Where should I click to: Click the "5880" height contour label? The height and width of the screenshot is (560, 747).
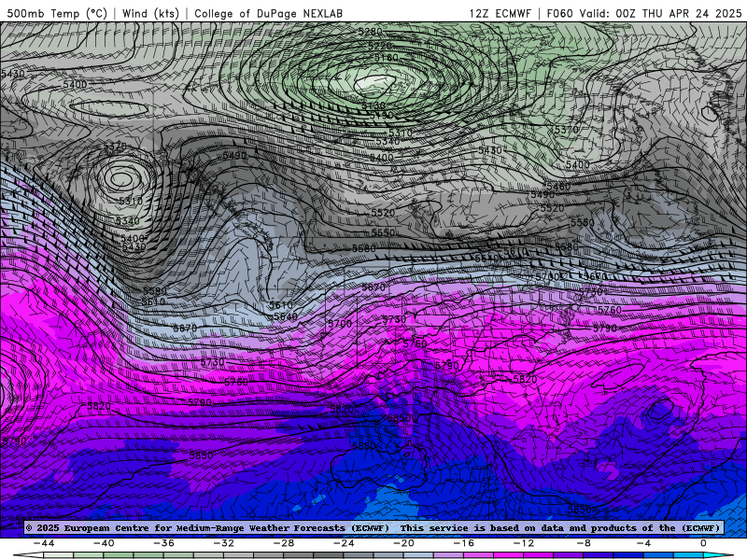[364, 446]
